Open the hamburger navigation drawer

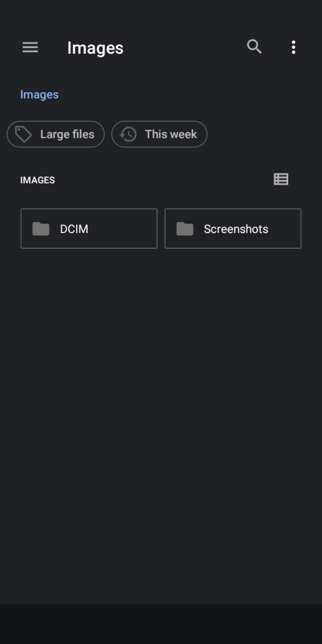coord(30,48)
